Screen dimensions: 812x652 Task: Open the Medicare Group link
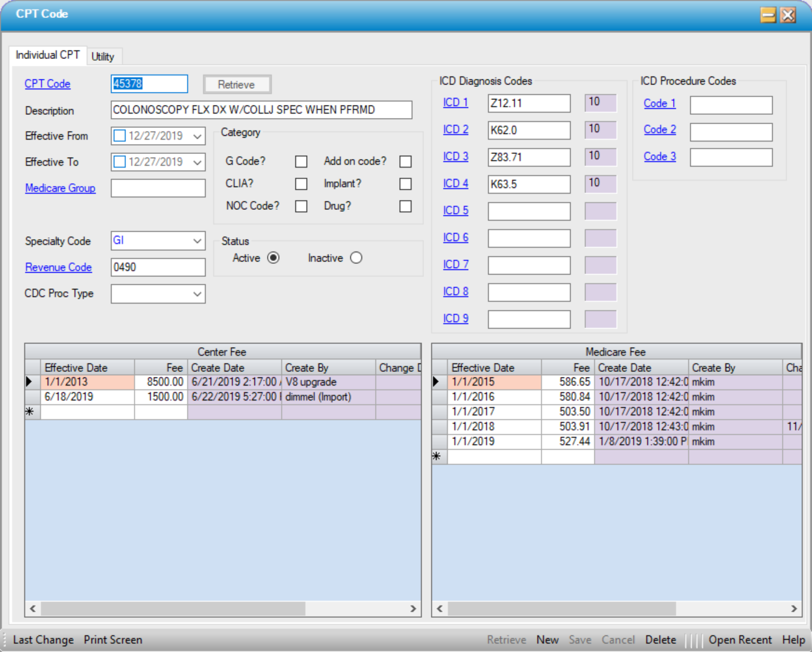pos(60,188)
